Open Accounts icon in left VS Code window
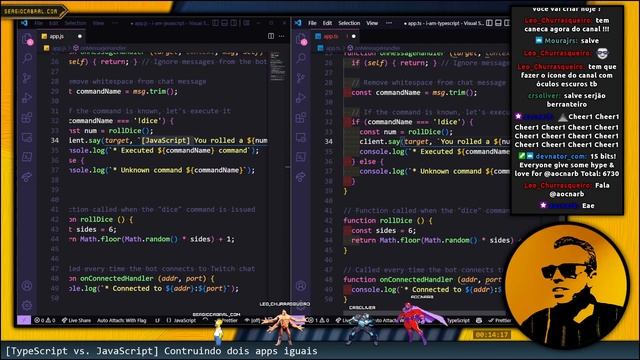 27,286
